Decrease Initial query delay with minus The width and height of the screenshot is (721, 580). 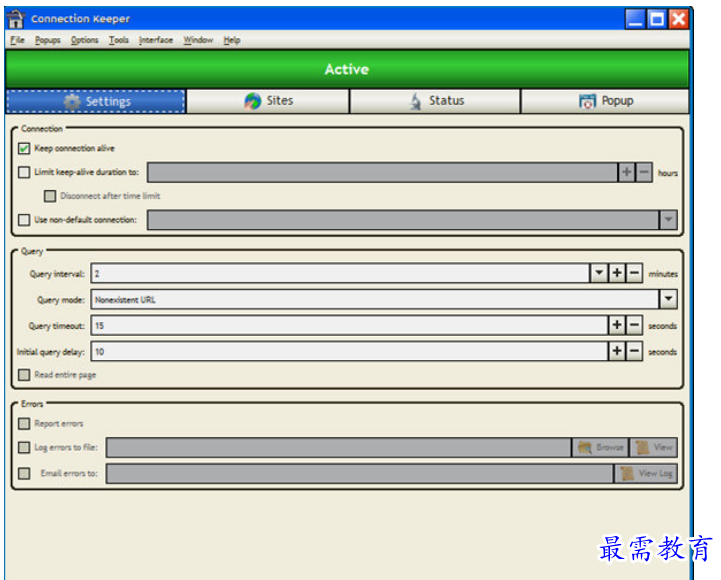coord(634,352)
